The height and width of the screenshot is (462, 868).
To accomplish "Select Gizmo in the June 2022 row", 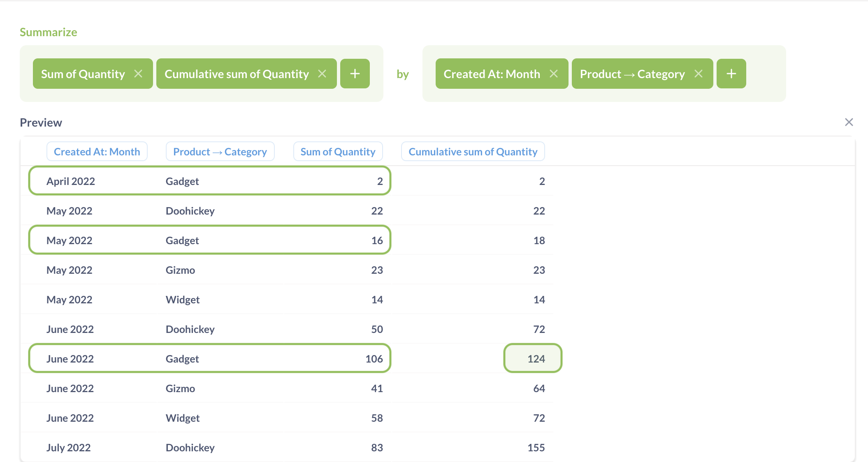I will tap(180, 388).
